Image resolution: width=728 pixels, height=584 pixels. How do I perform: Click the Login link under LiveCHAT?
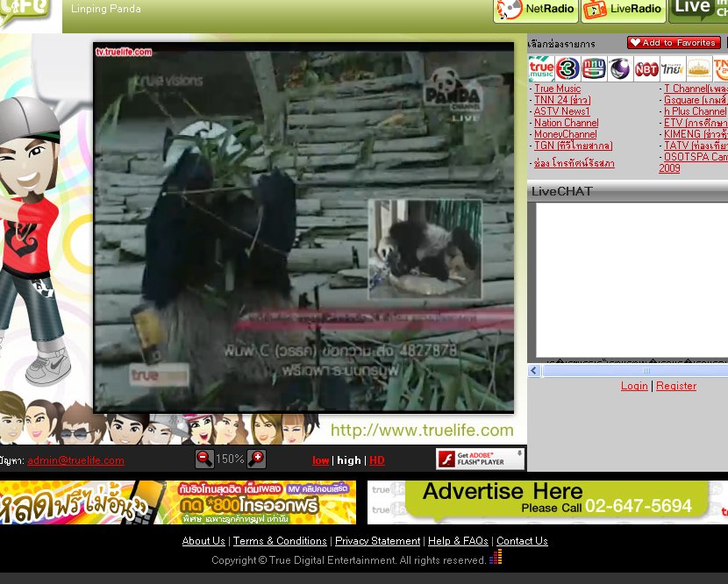click(634, 386)
